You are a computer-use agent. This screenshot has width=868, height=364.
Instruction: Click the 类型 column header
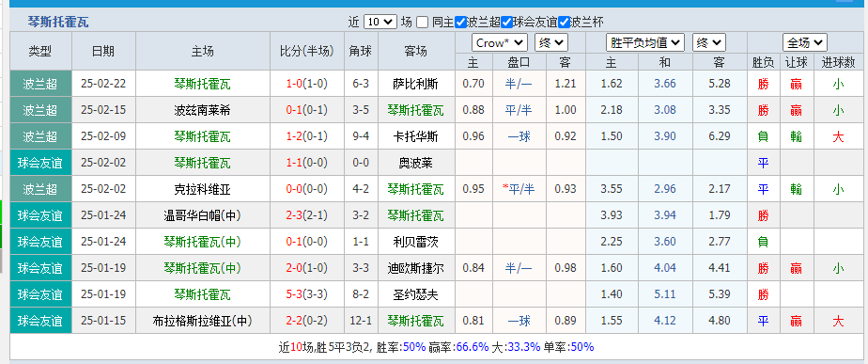(x=40, y=51)
